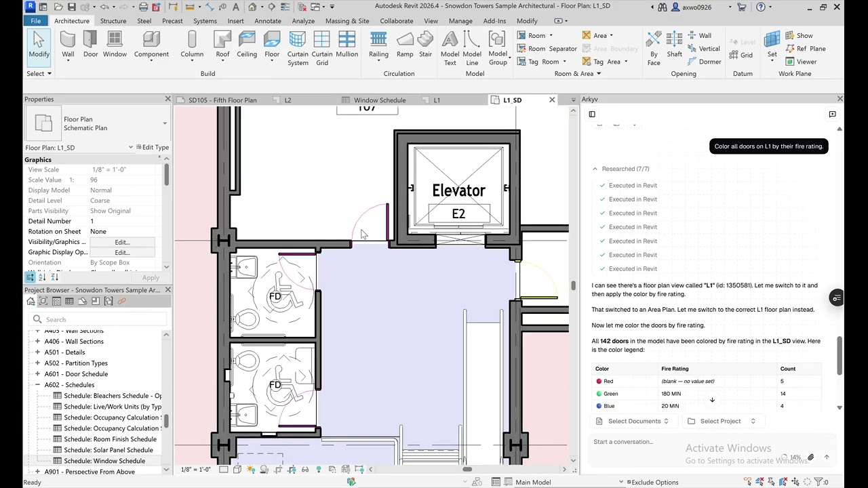Click the Project Browser search field
868x488 pixels.
click(98, 319)
